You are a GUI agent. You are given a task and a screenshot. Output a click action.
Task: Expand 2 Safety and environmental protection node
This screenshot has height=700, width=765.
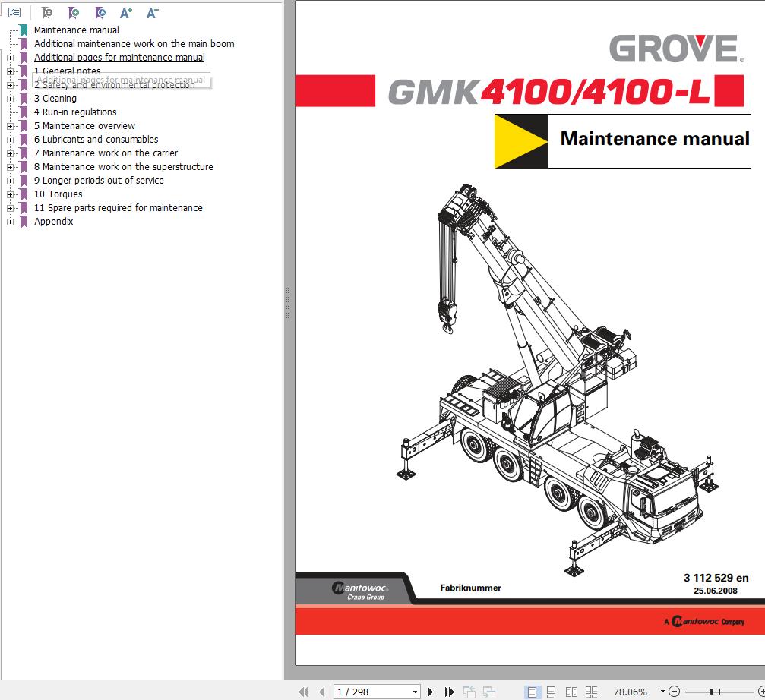tap(10, 85)
